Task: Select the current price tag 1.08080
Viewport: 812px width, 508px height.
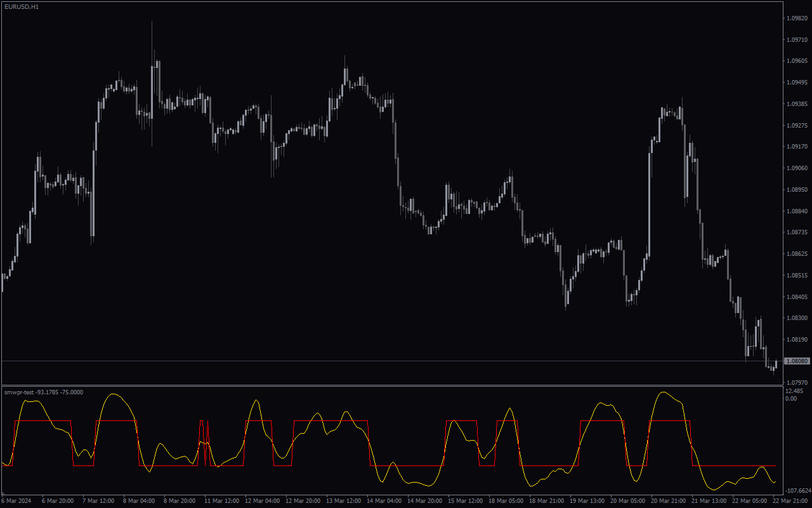Action: pyautogui.click(x=797, y=361)
